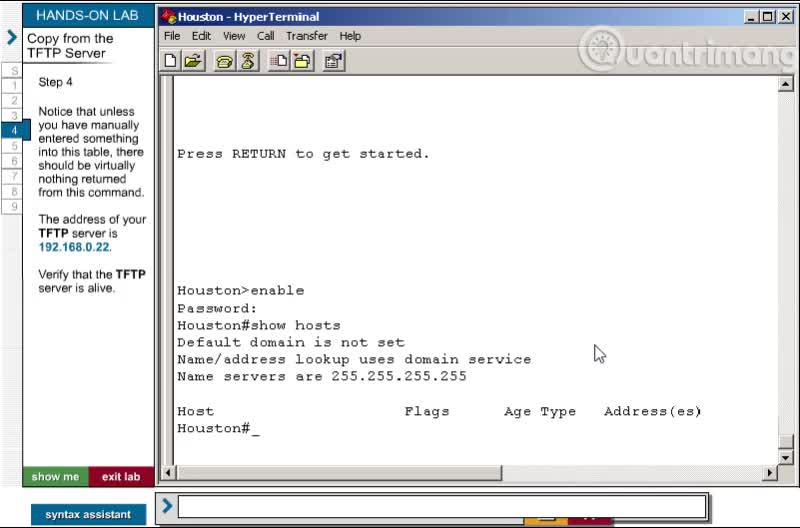
Task: Open the Help menu
Action: (x=350, y=36)
